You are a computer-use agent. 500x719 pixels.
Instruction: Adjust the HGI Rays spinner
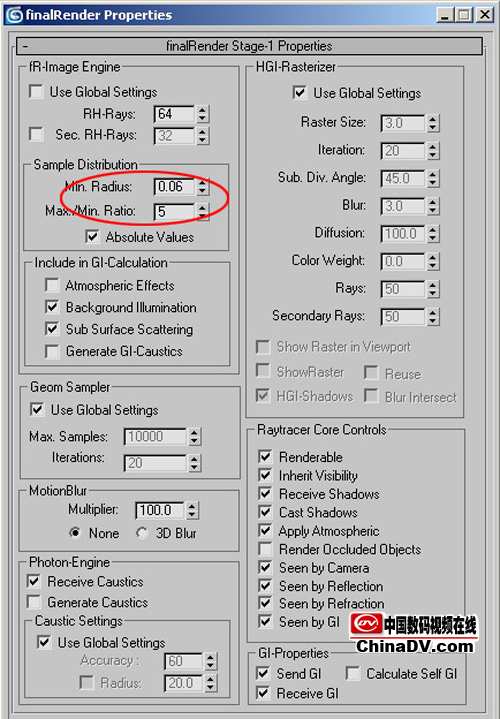(x=433, y=289)
